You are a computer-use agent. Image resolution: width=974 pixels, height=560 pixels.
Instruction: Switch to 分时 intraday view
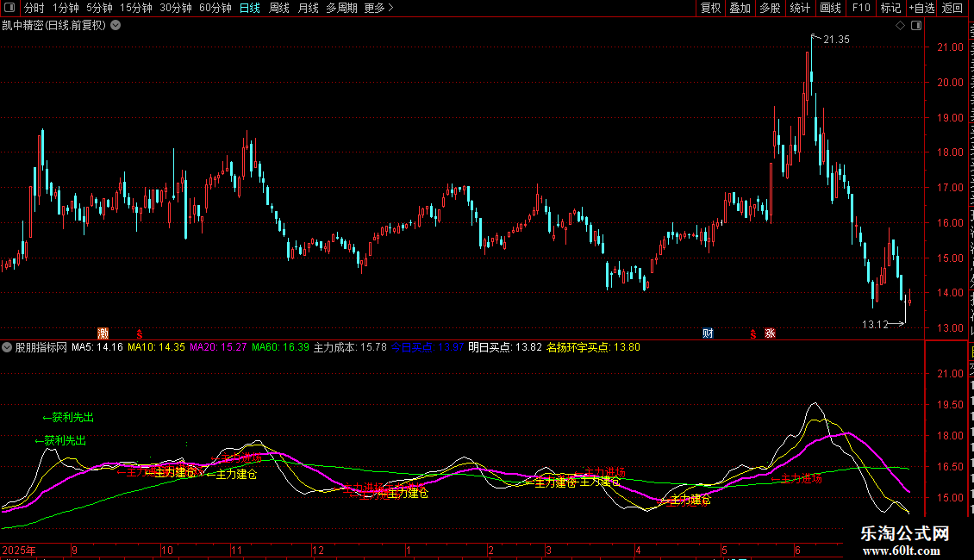click(x=34, y=8)
